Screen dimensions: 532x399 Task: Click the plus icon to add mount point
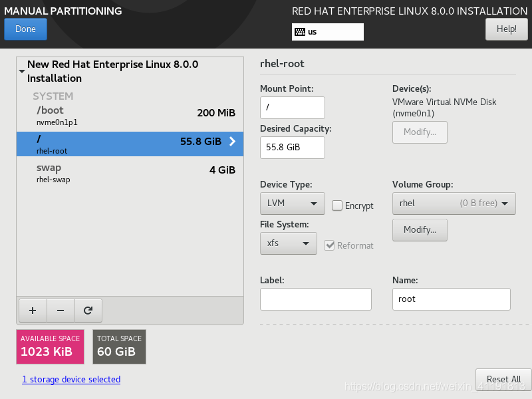(33, 311)
